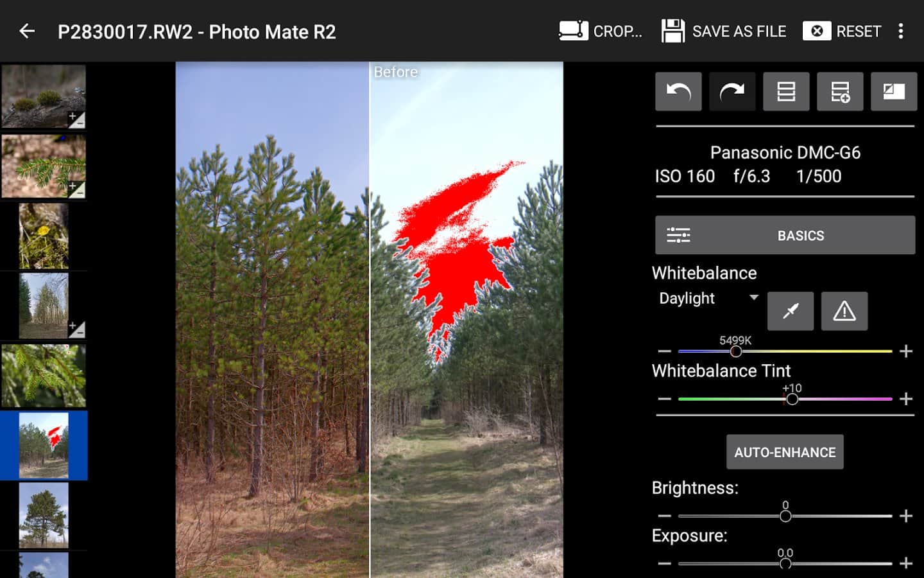Open the presets list icon

tap(786, 92)
